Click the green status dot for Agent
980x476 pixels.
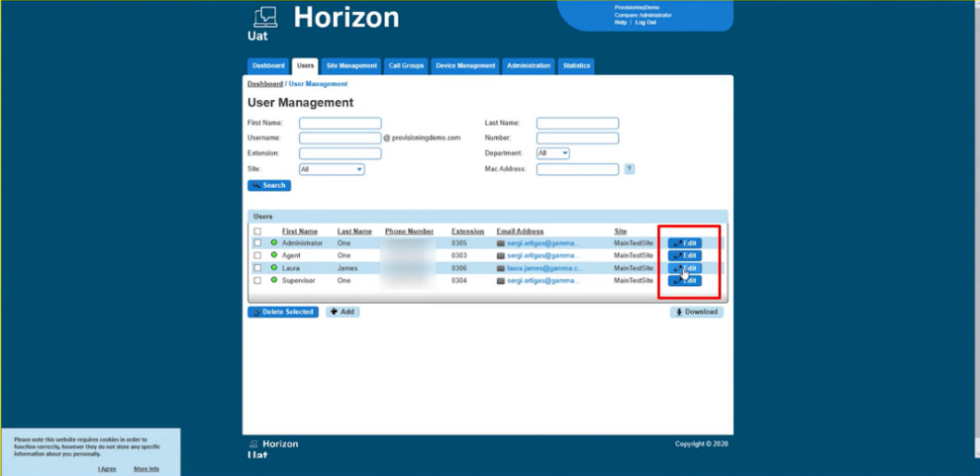pos(274,256)
